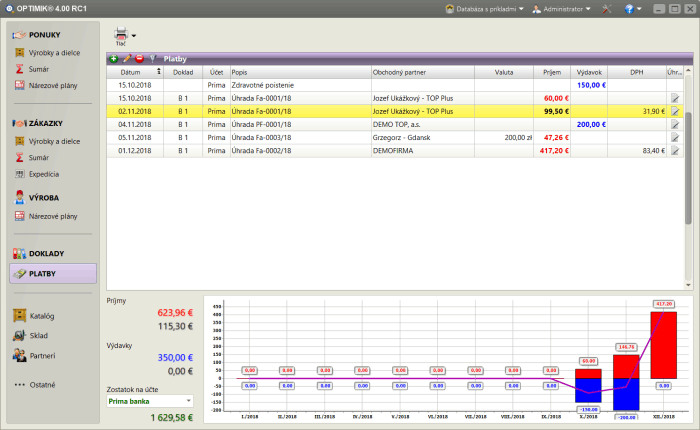The image size is (700, 430).
Task: Click the filter funnel icon in Platby header
Action: pyautogui.click(x=153, y=58)
